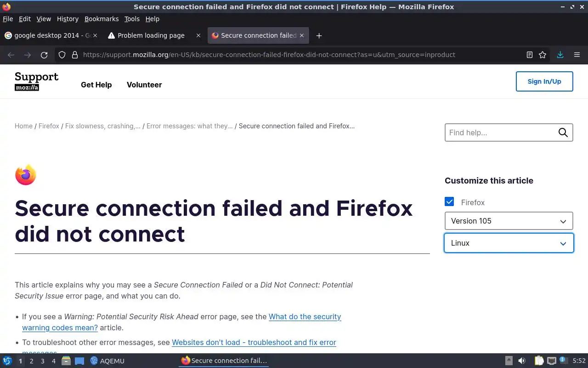Switch to workspace 4 in taskbar
Image resolution: width=588 pixels, height=368 pixels.
pyautogui.click(x=54, y=361)
